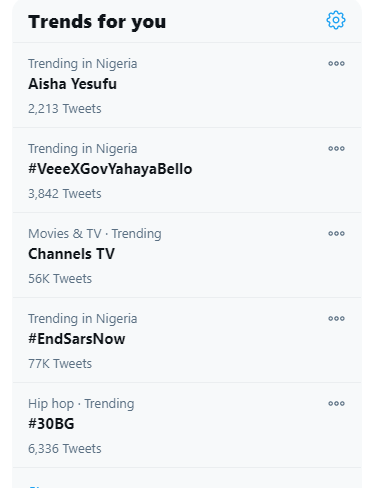
Task: Open the #VeeeXGovYahayaBello hashtag trend
Action: click(110, 169)
